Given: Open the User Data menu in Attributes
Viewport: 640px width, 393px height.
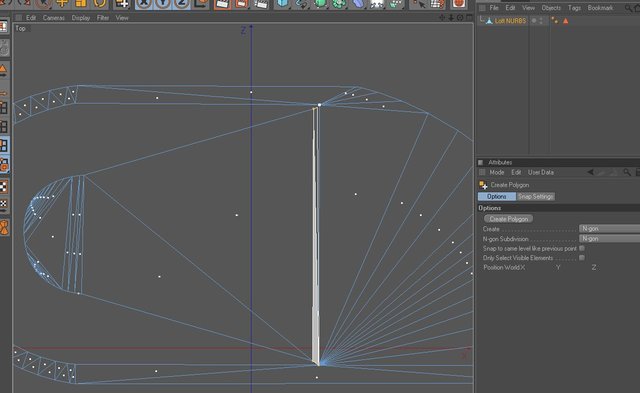Looking at the screenshot, I should [541, 173].
